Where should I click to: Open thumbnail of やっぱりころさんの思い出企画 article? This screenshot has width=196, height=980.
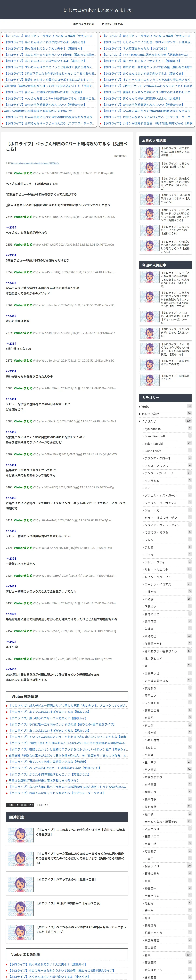[150, 246]
